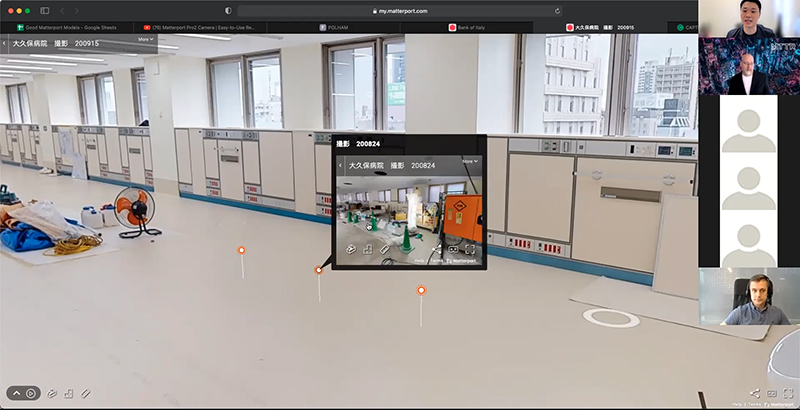Viewport: 800px width, 410px height.
Task: Open the More dropdown beside 200915 title
Action: (145, 39)
